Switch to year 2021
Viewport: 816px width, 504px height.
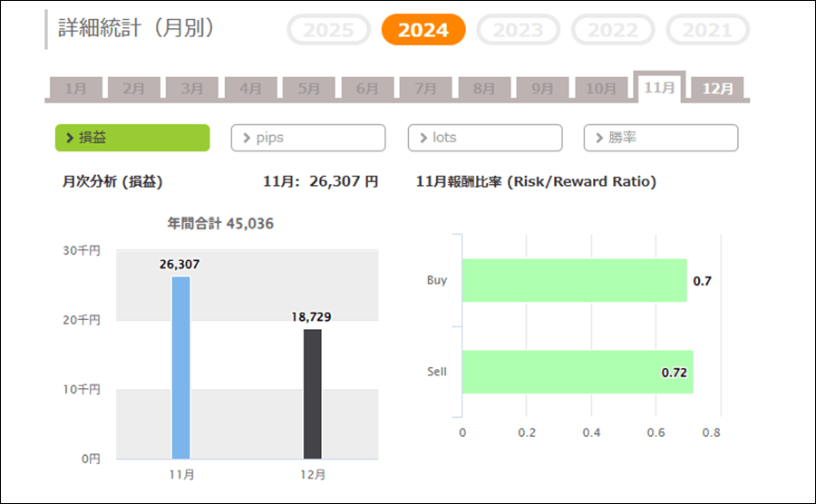pos(707,30)
